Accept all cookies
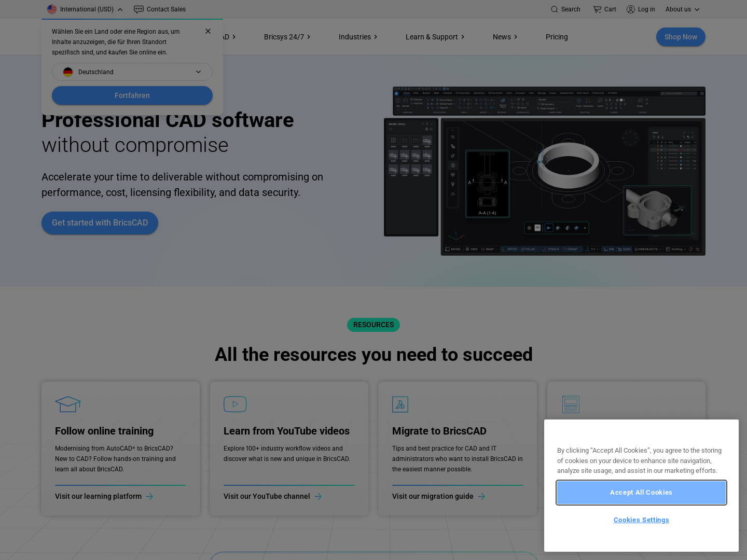The width and height of the screenshot is (747, 560). pos(641,493)
